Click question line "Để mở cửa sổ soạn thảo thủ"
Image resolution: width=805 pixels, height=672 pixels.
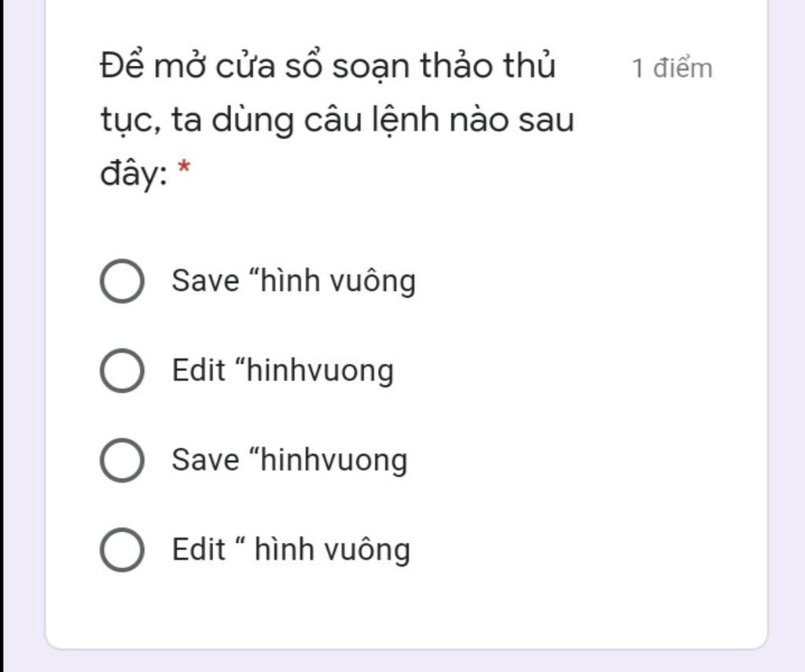point(328,66)
